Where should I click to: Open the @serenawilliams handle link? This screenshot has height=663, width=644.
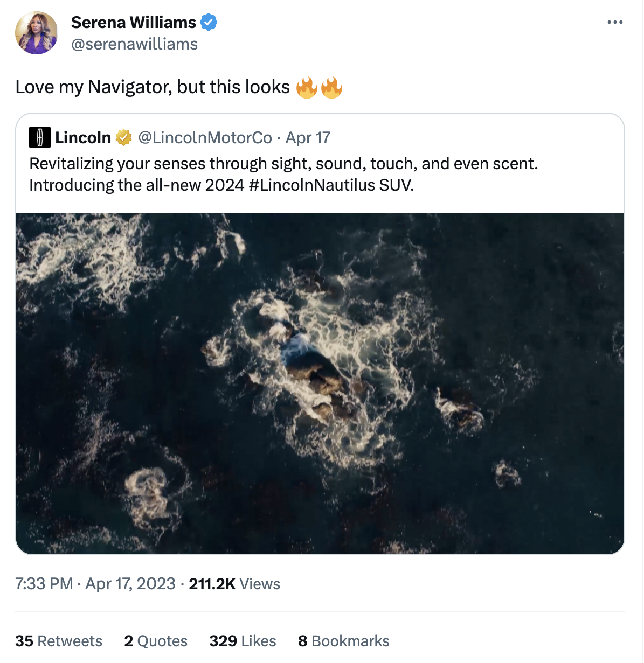134,44
